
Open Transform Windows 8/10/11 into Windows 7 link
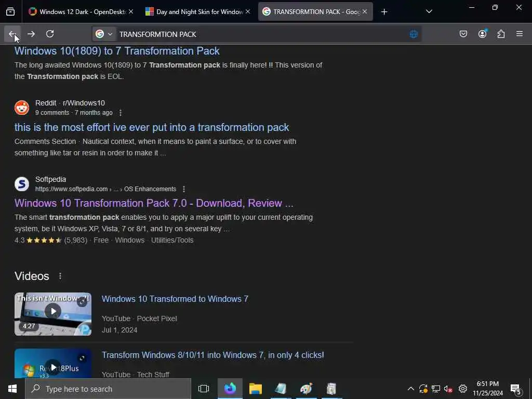212,355
